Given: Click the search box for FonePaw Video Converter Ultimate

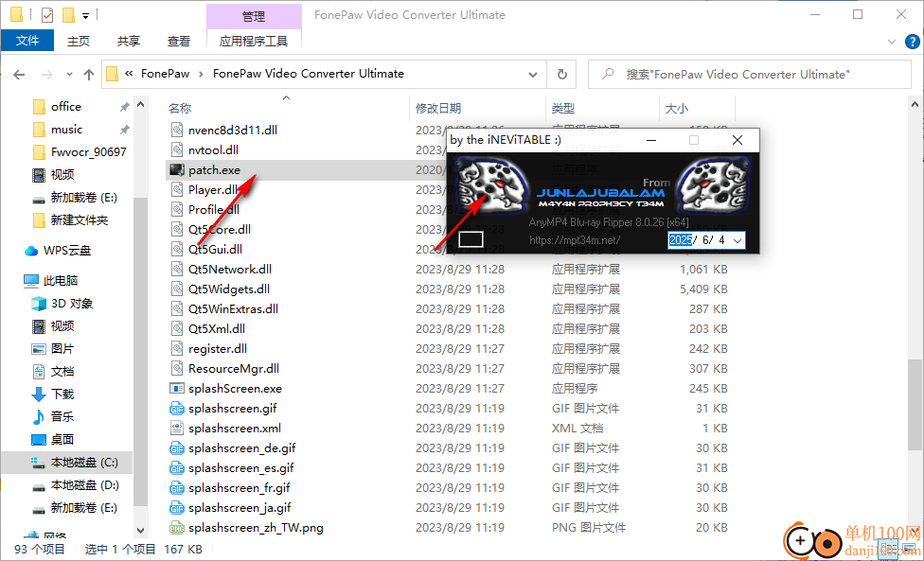Looking at the screenshot, I should pyautogui.click(x=750, y=74).
